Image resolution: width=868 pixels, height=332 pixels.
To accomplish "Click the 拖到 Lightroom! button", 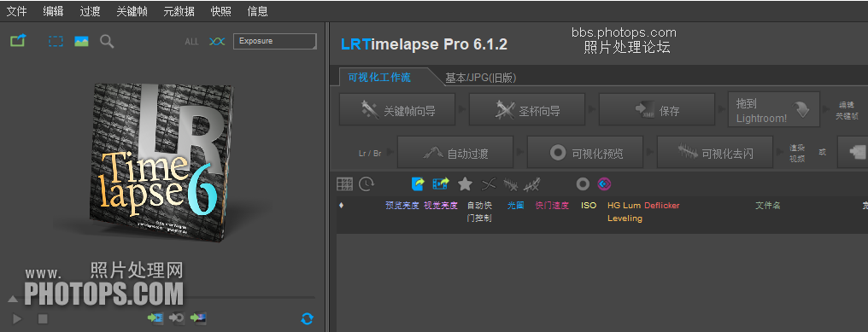I will [774, 109].
